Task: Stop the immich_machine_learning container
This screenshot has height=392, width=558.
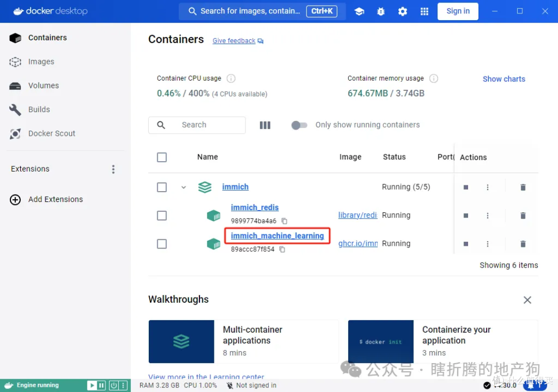Action: click(x=466, y=243)
